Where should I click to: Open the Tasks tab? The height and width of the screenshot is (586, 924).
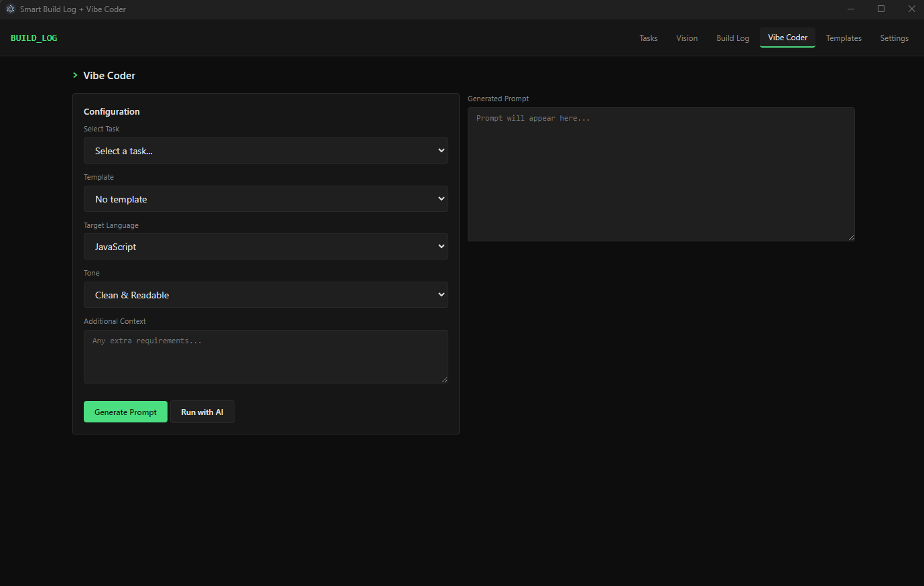[x=648, y=38]
